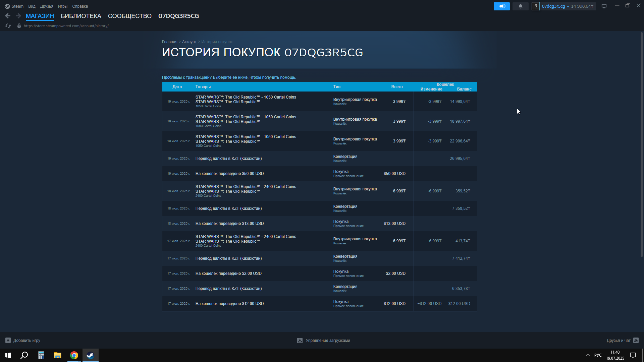Click Добавить игру label
Image resolution: width=644 pixels, height=362 pixels.
click(x=27, y=341)
